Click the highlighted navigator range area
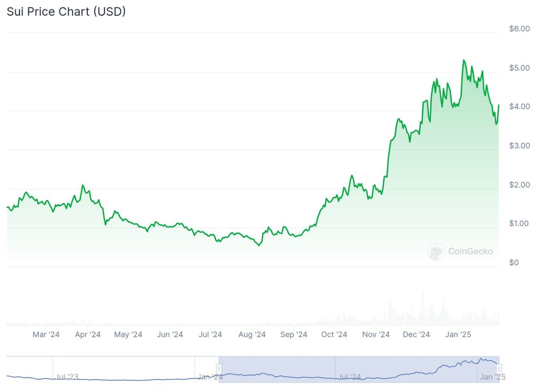The image size is (538, 392). tap(359, 369)
